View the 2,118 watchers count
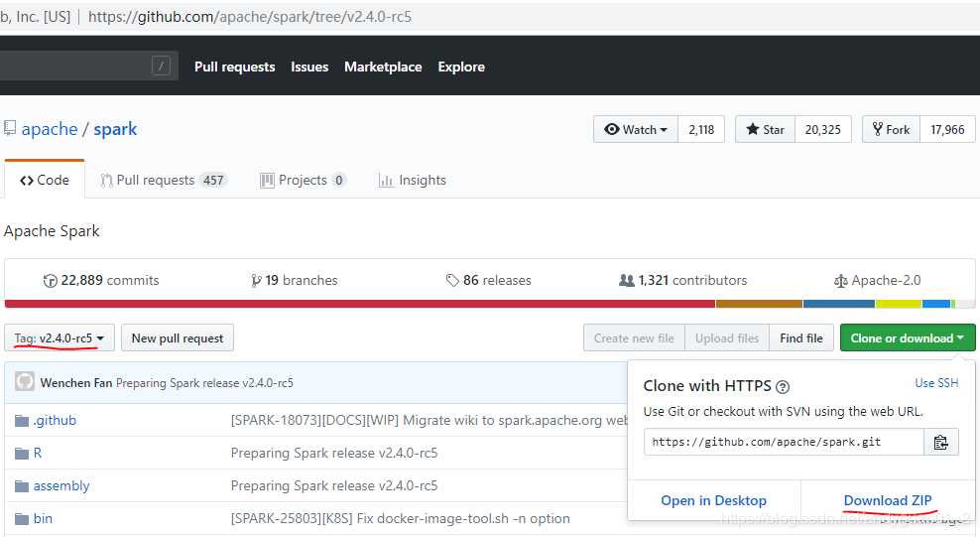This screenshot has width=980, height=537. click(x=701, y=129)
